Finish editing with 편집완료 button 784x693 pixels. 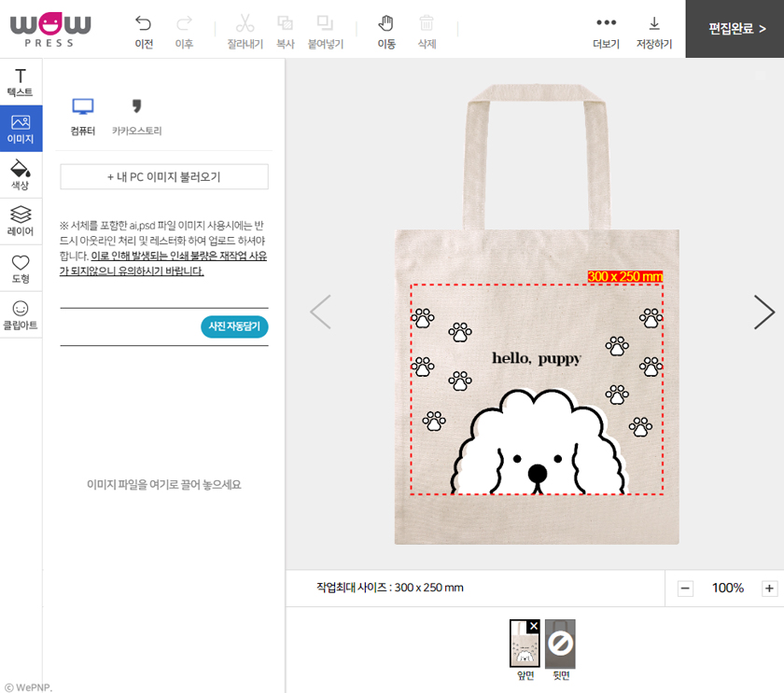[735, 29]
